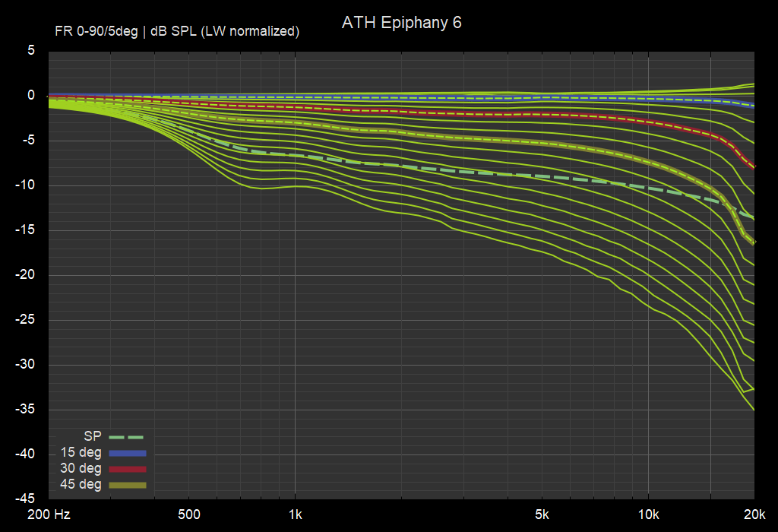
Task: Click the blue 15 deg legend swatch
Action: click(x=128, y=453)
